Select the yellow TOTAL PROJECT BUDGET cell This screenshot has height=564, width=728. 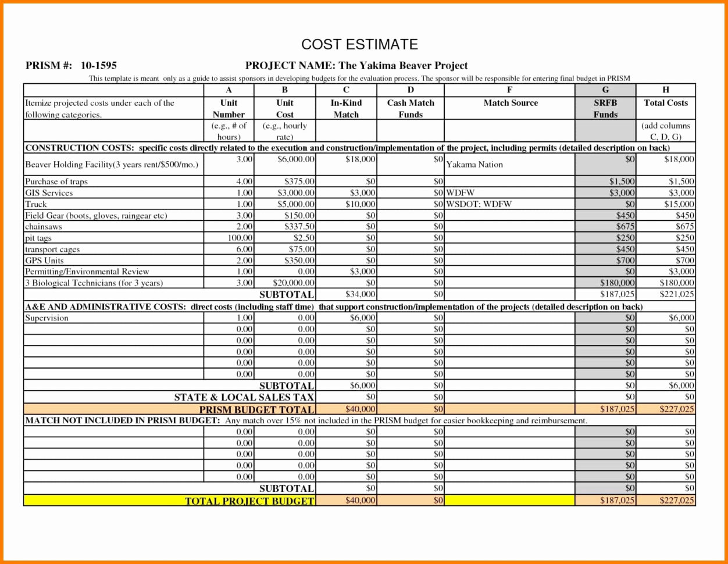tap(250, 500)
